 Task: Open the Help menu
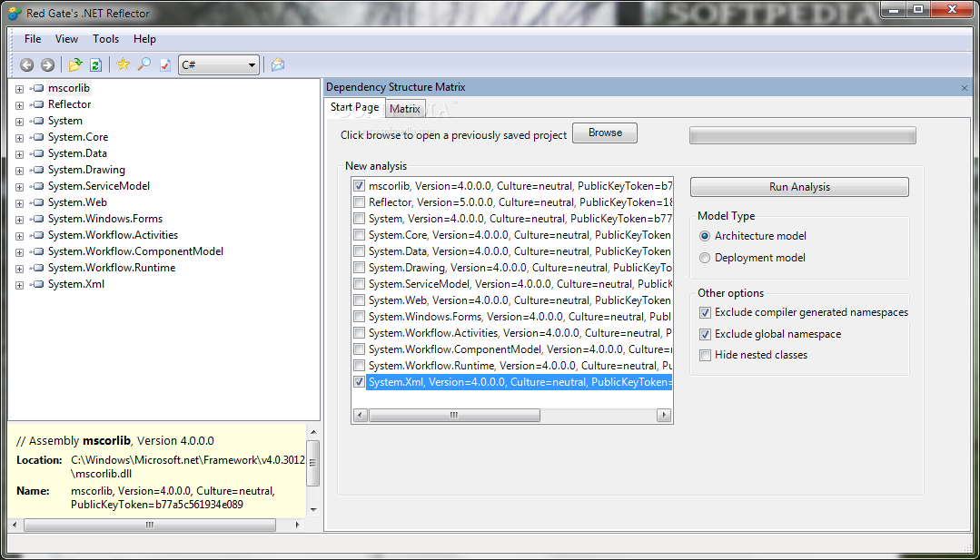[x=144, y=39]
